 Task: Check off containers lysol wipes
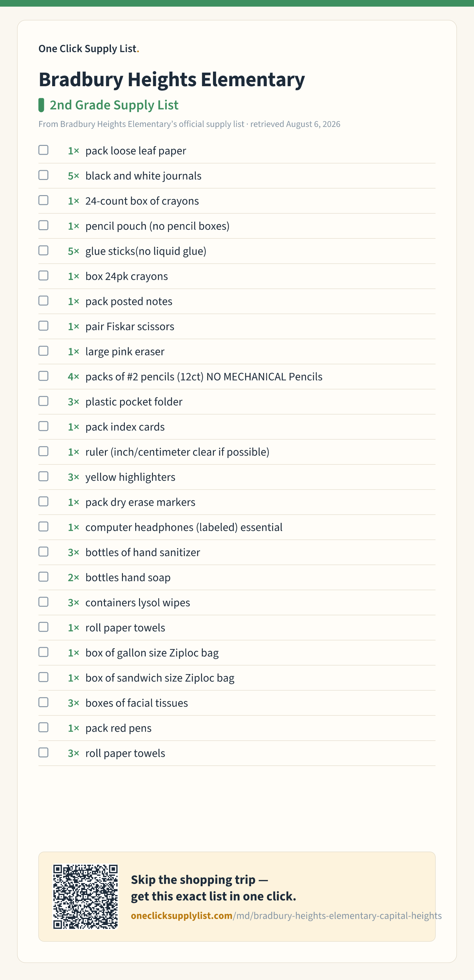click(x=43, y=602)
